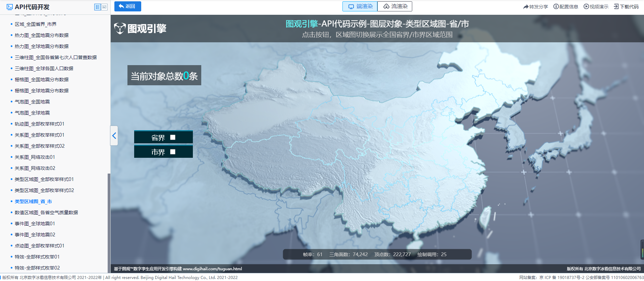This screenshot has height=281, width=644.
Task: Collapse the sidebar with left chevron
Action: (114, 136)
